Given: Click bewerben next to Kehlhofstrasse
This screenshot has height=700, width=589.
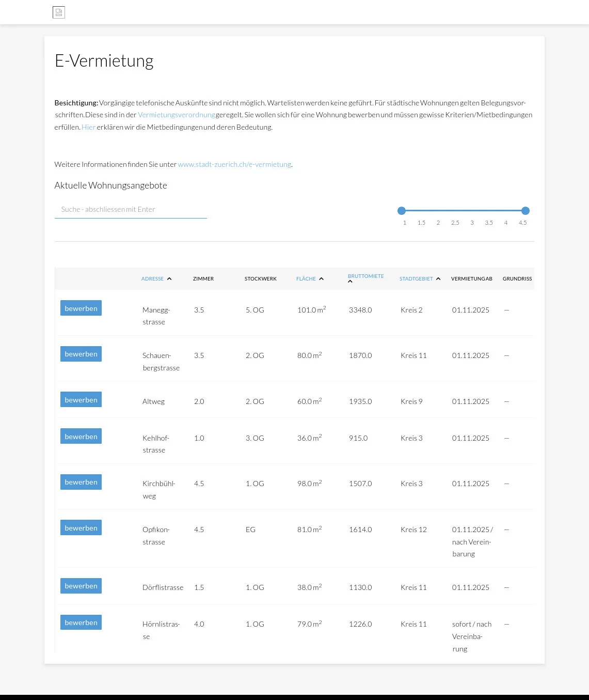Looking at the screenshot, I should tap(81, 437).
